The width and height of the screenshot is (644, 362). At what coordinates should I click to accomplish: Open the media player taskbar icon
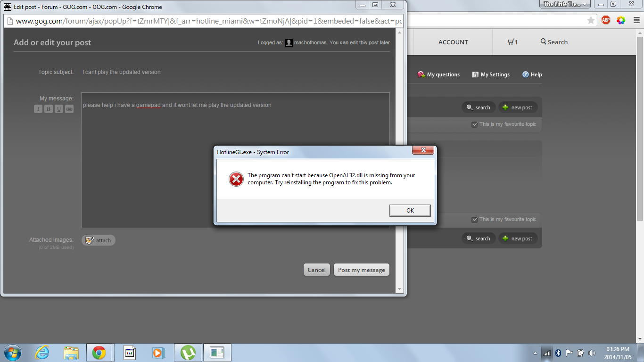coord(157,353)
